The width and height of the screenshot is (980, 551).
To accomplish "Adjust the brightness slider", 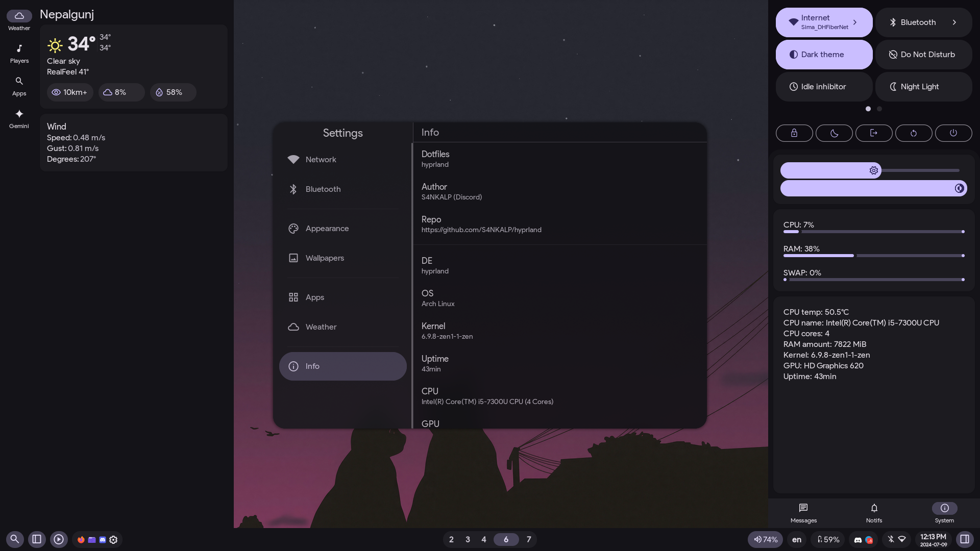I will [873, 170].
